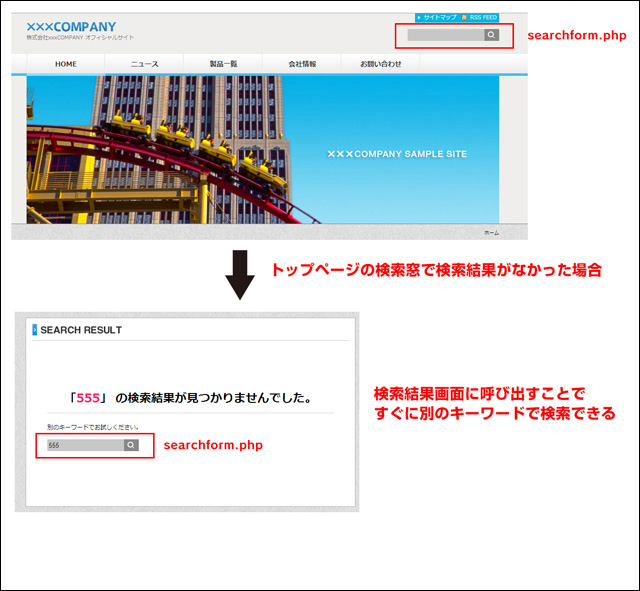
Task: Click the magnifier icon beside the 555 field
Action: coord(130,445)
